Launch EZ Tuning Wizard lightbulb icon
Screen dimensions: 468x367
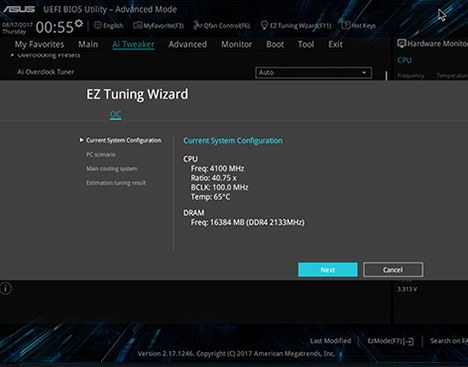pyautogui.click(x=264, y=25)
